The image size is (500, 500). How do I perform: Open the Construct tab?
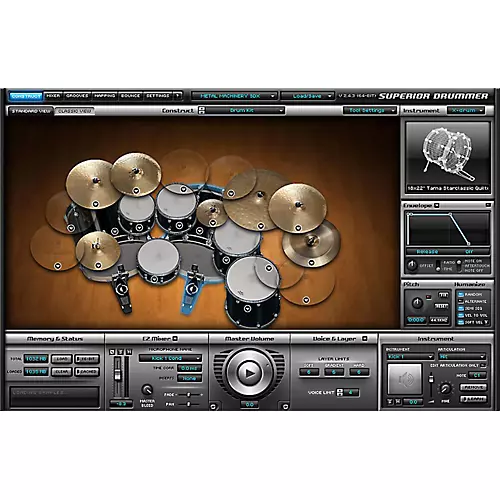[x=26, y=96]
